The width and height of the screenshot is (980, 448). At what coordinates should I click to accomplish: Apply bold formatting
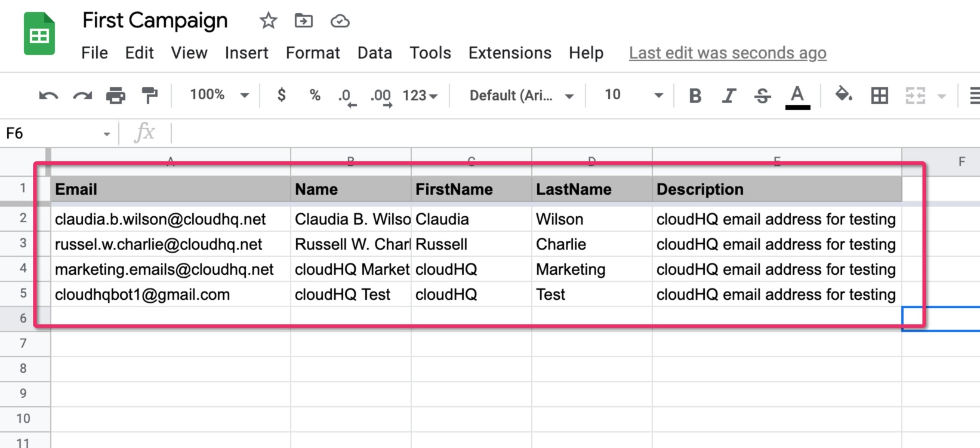tap(695, 96)
